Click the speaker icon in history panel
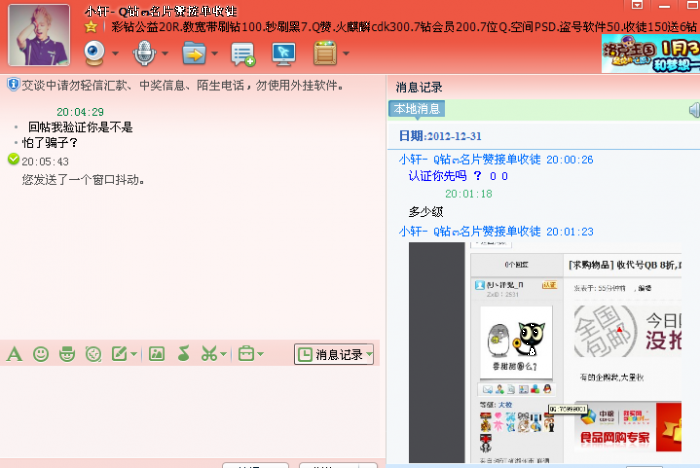The width and height of the screenshot is (700, 468). click(694, 110)
